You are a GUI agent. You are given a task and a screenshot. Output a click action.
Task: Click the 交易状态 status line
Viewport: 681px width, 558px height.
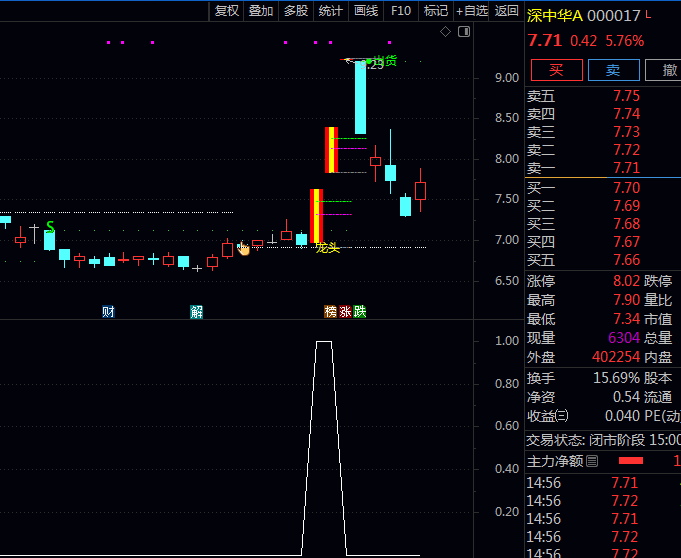[x=603, y=440]
